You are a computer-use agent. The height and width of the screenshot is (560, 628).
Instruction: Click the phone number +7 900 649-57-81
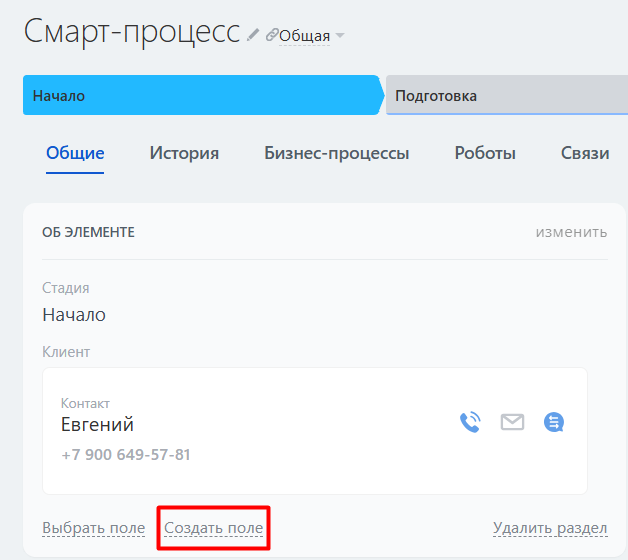[125, 455]
